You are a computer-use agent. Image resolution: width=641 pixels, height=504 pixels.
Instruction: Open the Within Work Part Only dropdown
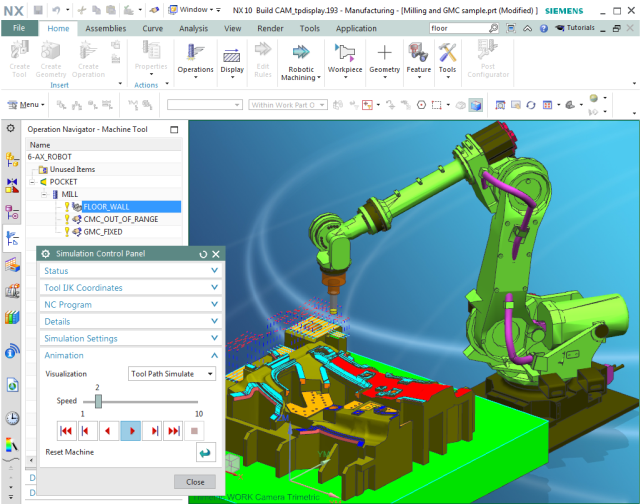point(288,105)
